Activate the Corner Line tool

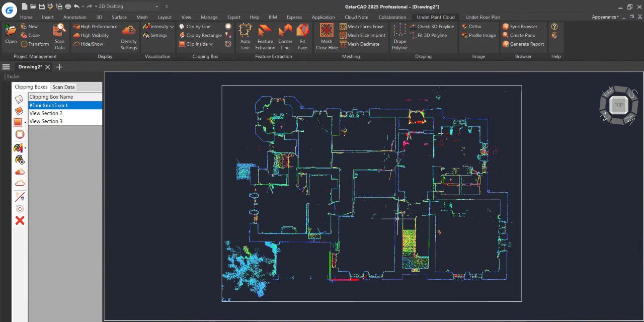(285, 37)
